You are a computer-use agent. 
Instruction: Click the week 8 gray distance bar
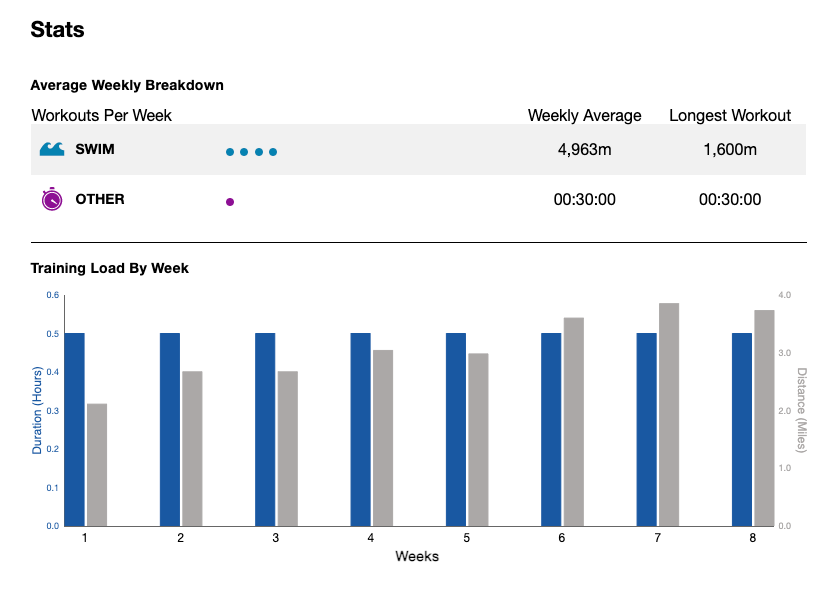click(x=764, y=418)
